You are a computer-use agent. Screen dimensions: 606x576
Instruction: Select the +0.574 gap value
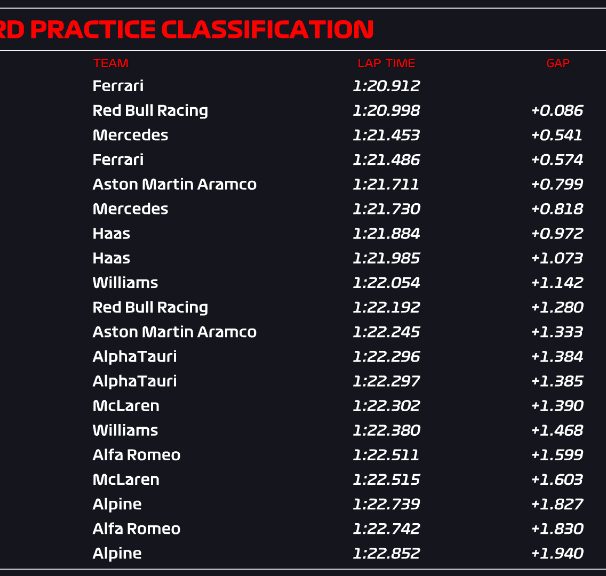point(557,160)
